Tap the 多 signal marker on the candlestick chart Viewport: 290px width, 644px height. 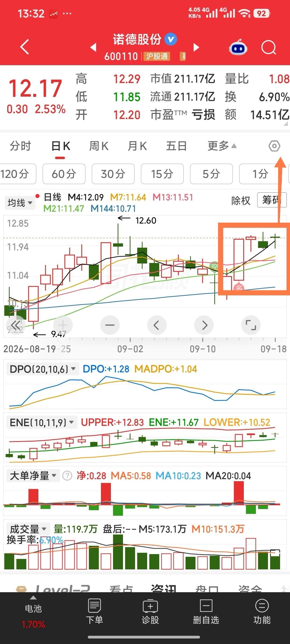click(239, 288)
